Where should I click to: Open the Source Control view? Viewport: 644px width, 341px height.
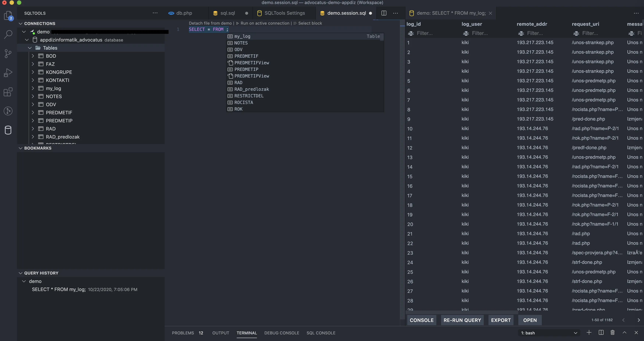(x=8, y=53)
